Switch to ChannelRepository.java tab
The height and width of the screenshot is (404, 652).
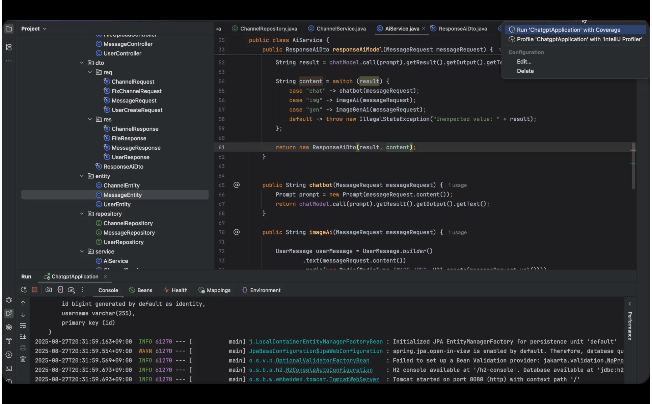click(x=264, y=29)
